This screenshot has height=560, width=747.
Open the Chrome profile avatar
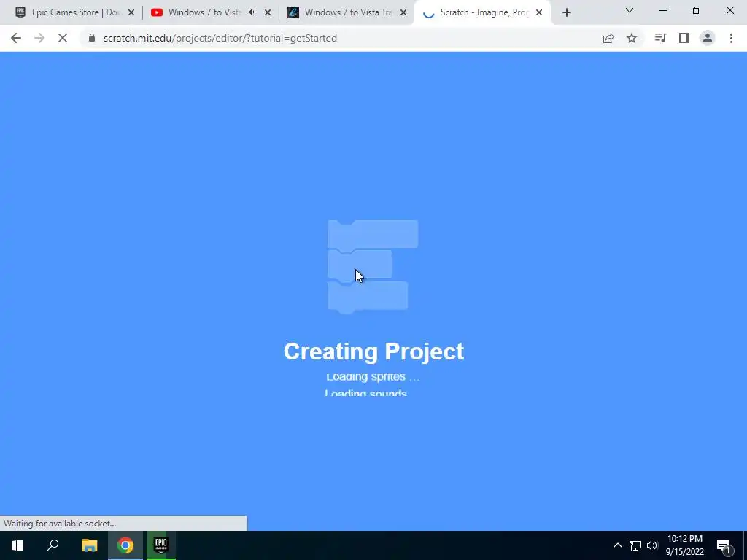click(708, 38)
